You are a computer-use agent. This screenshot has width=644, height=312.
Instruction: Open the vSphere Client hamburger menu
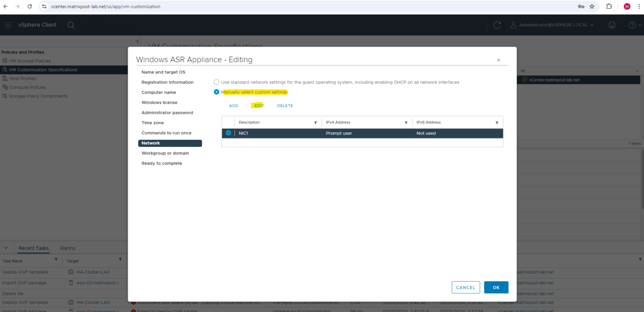8,25
